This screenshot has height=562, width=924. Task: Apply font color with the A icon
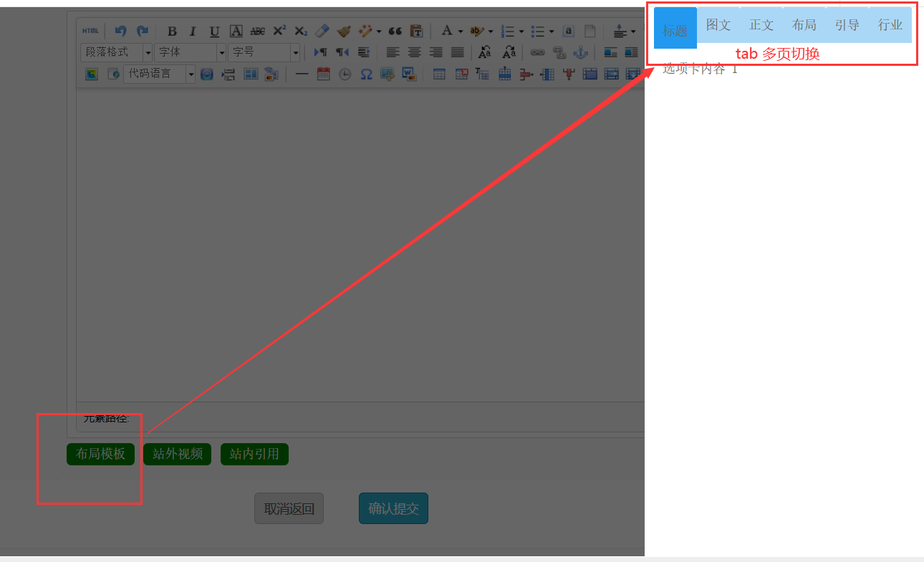tap(446, 31)
